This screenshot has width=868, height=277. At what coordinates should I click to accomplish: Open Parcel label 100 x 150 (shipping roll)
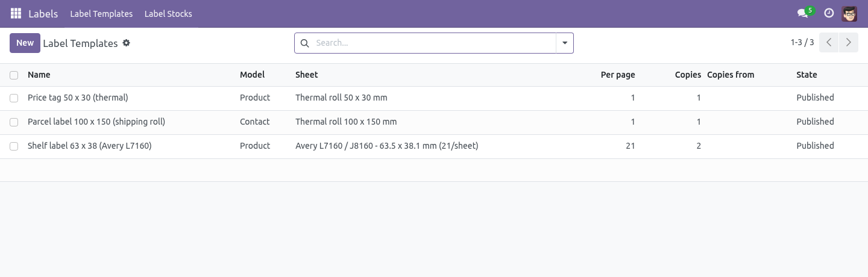(x=96, y=122)
